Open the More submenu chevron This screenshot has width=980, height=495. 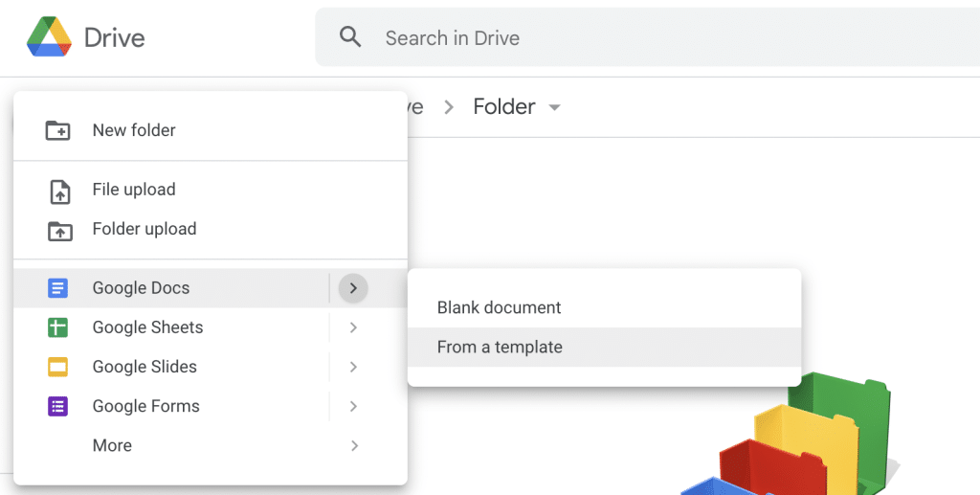[x=354, y=445]
